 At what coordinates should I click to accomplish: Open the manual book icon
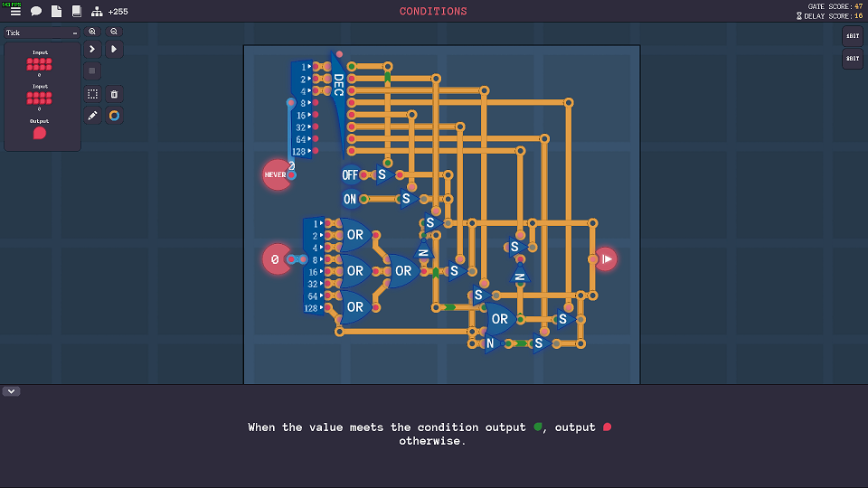tap(76, 12)
